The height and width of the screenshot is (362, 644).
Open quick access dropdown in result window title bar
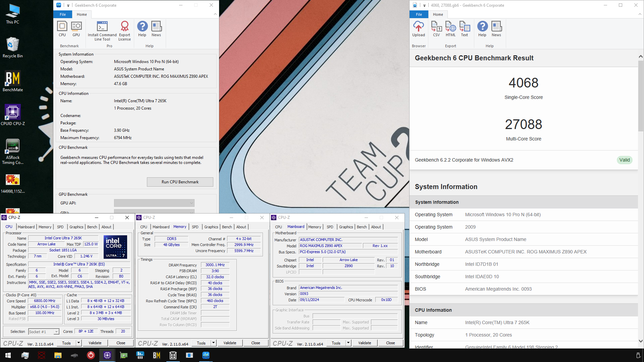click(424, 5)
